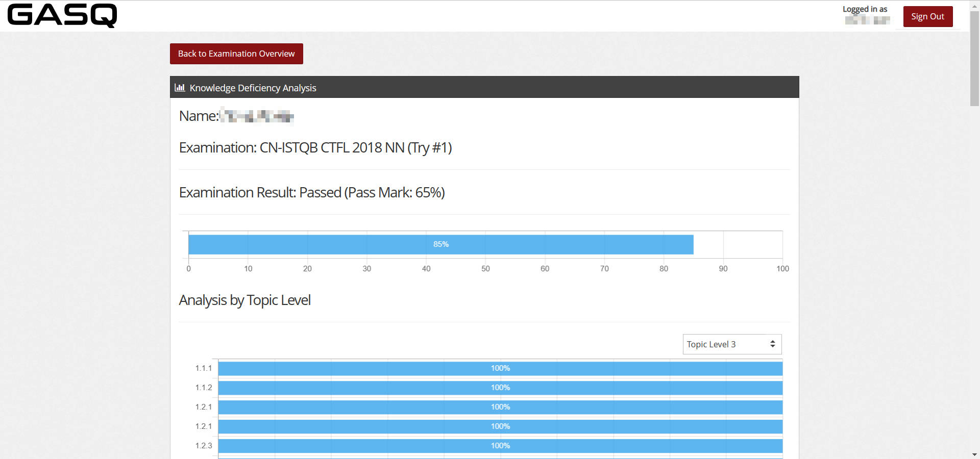Click the 100% bar for topic 1.1.1

[x=500, y=368]
